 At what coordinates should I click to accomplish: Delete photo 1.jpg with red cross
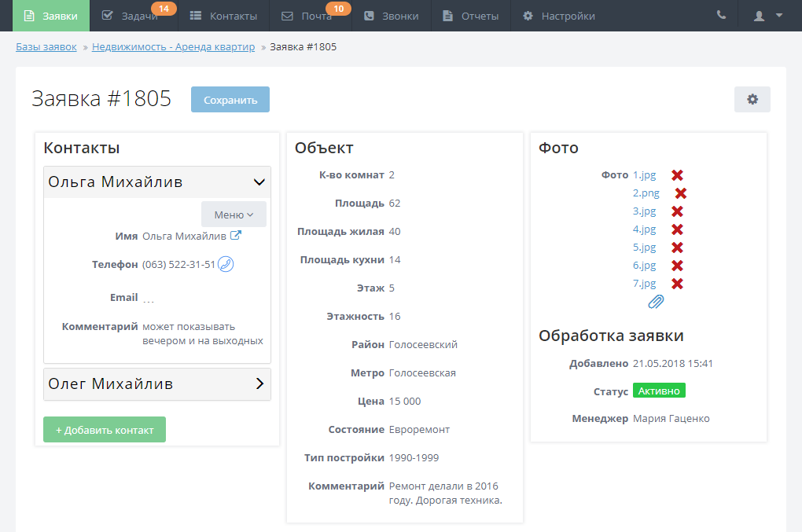pos(677,175)
